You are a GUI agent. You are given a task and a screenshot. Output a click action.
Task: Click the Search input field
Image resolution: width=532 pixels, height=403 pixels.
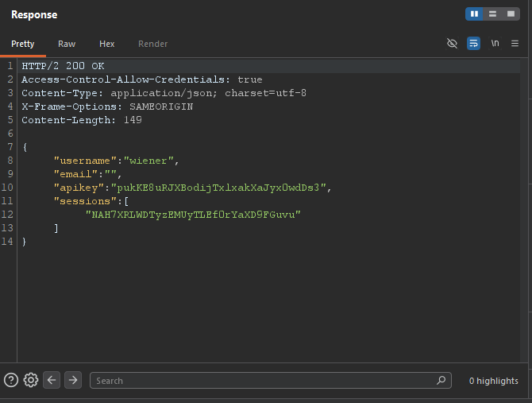coord(271,380)
